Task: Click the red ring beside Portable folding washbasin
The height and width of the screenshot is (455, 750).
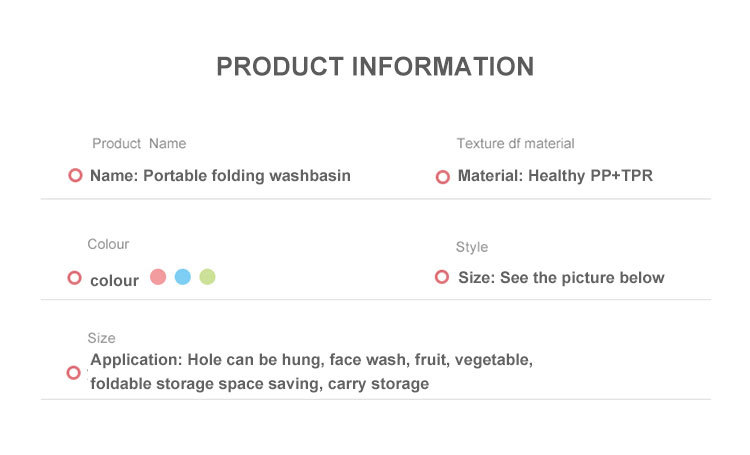Action: (x=75, y=175)
